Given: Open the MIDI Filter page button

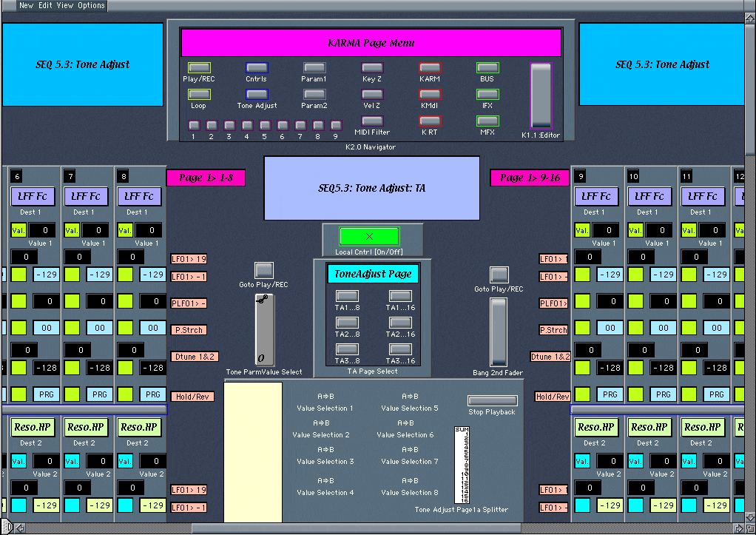Looking at the screenshot, I should pos(372,121).
